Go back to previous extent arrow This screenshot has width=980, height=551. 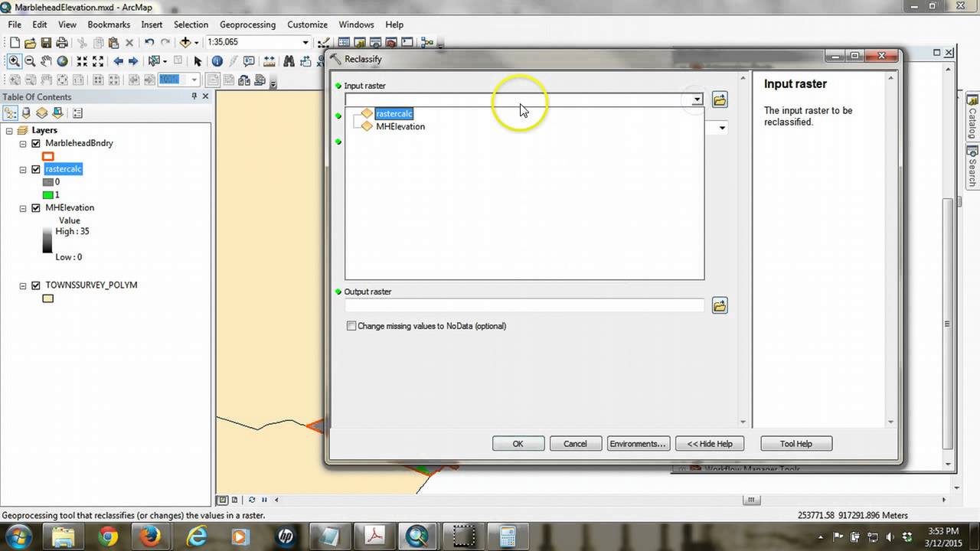pos(118,61)
